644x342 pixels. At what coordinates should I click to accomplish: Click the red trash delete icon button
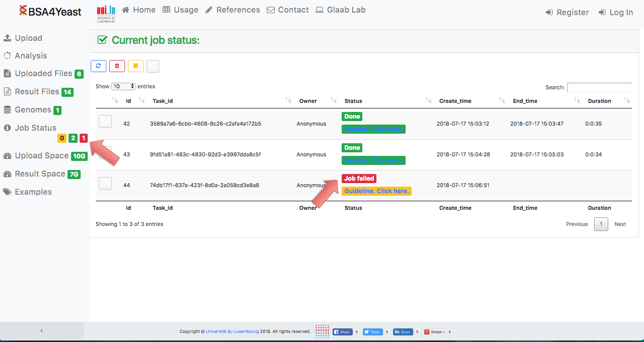point(117,66)
